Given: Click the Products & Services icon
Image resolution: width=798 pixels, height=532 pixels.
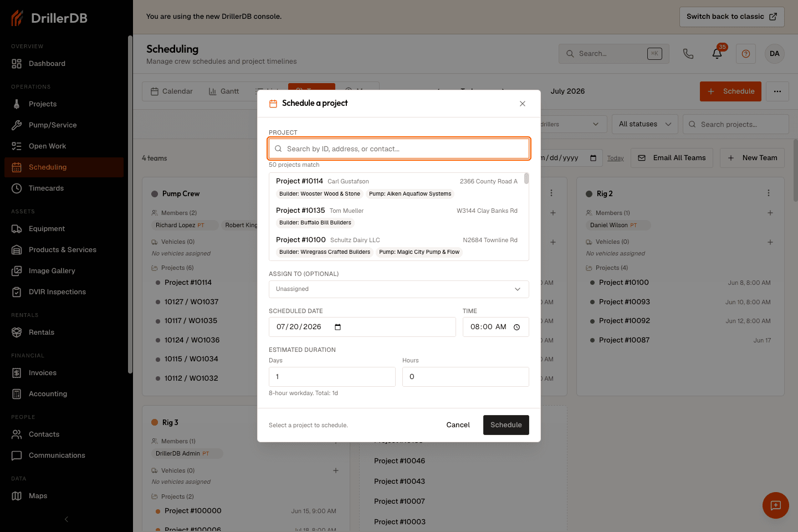Looking at the screenshot, I should tap(17, 250).
